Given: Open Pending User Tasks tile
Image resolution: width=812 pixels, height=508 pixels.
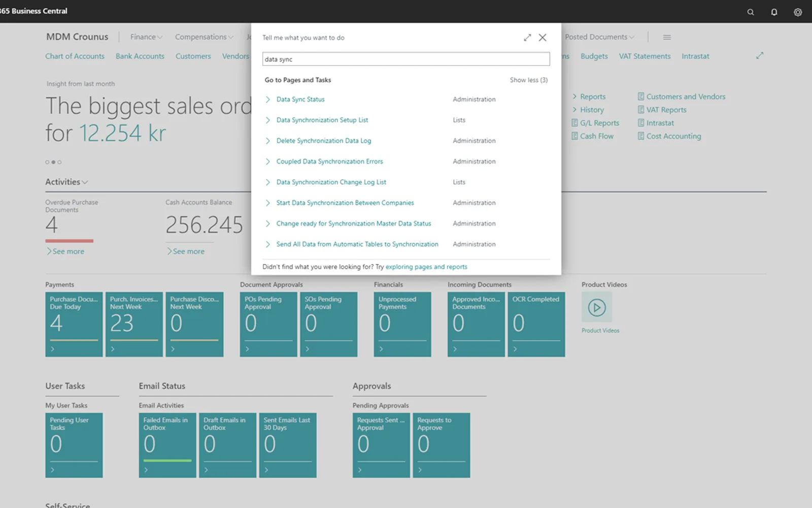Looking at the screenshot, I should [74, 445].
